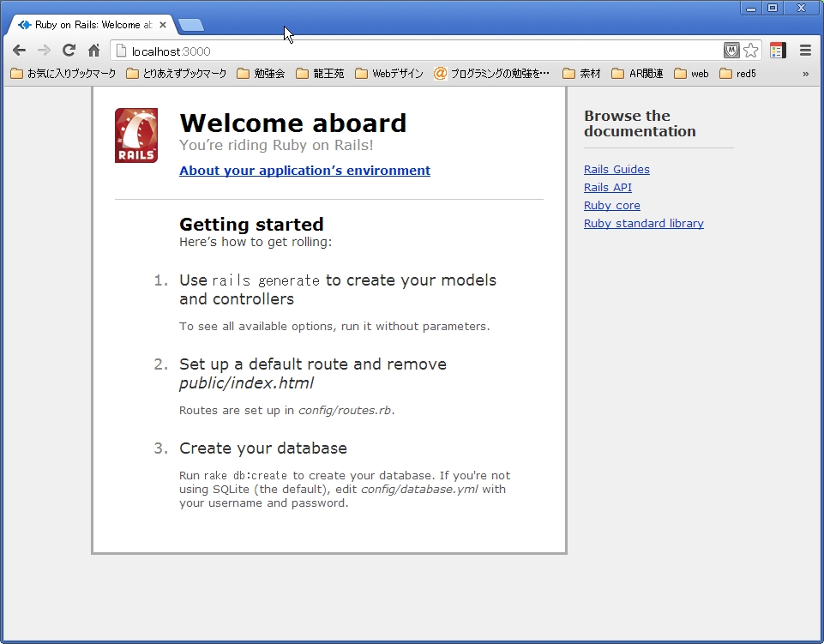Open the Chrome hamburger menu
824x644 pixels.
(x=805, y=51)
